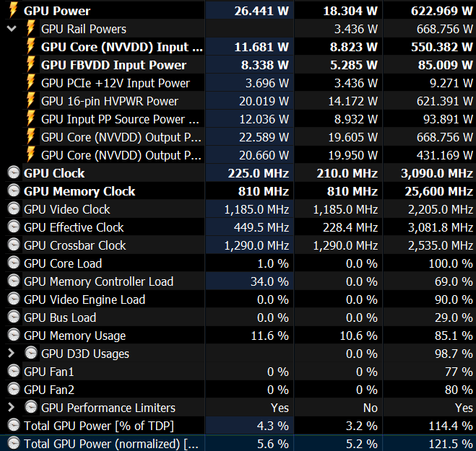Select the GPU Memory Controller Load label

point(99,281)
